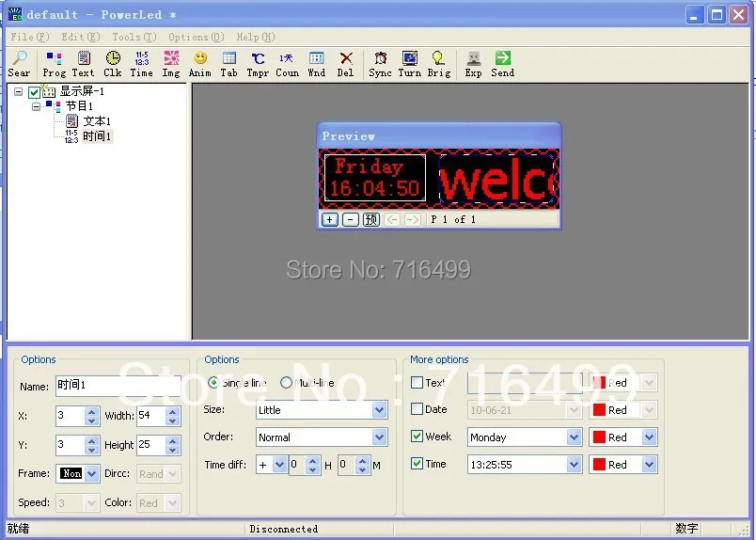Open the Size dropdown showing Little
Screen dimensions: 756x540
(379, 410)
